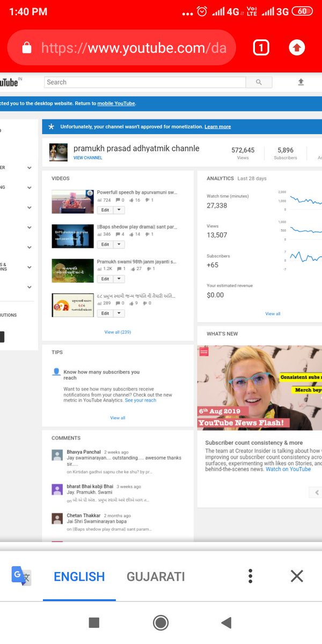Viewport: 322px width, 644px height.
Task: Click Edit button for Pramukh swami 98th video
Action: 105,279
